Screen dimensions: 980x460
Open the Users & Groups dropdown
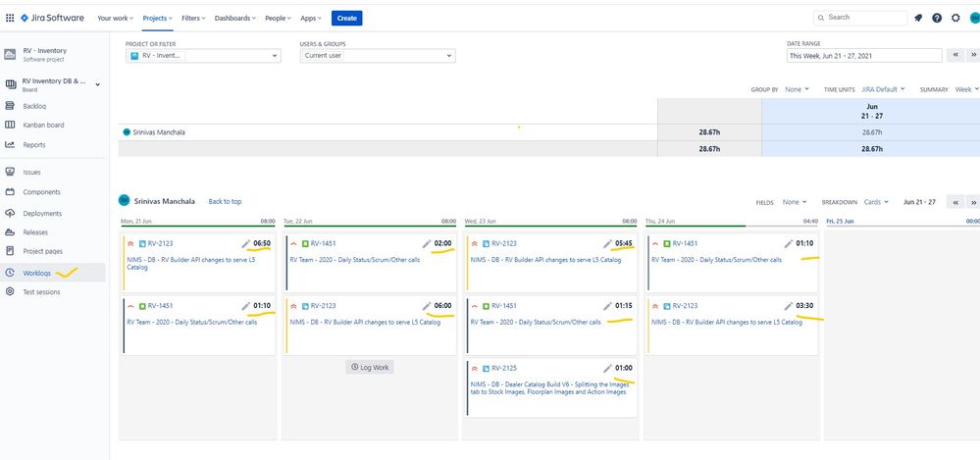pyautogui.click(x=378, y=56)
